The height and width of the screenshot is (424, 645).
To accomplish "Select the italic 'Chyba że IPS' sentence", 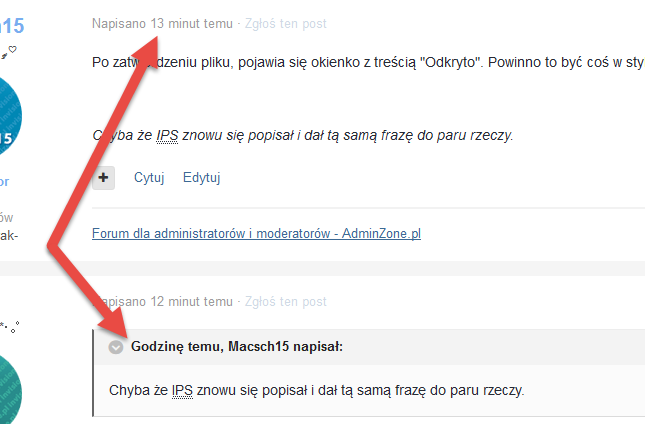I will 303,135.
